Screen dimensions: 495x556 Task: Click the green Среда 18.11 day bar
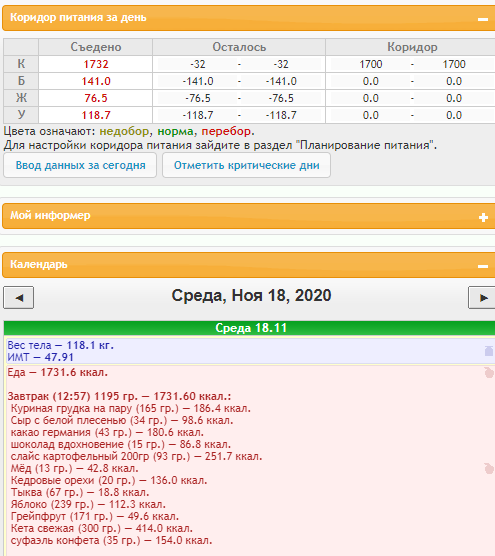(x=249, y=328)
